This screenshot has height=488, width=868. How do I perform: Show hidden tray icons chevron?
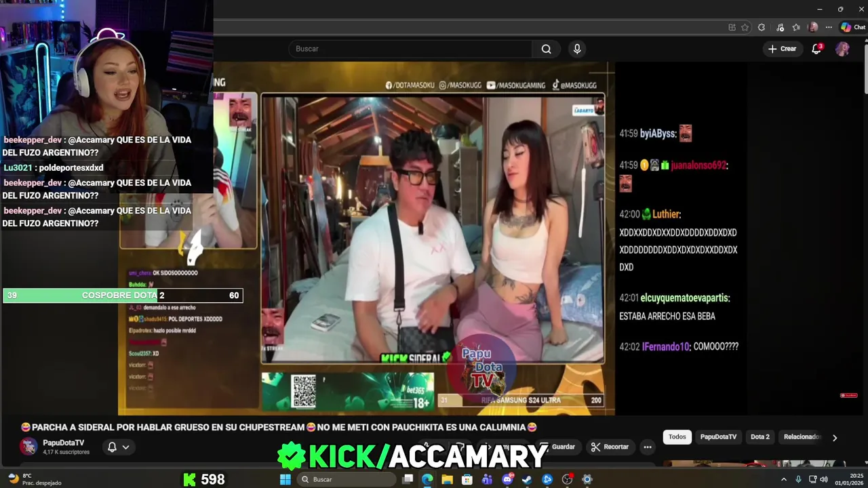coord(783,479)
